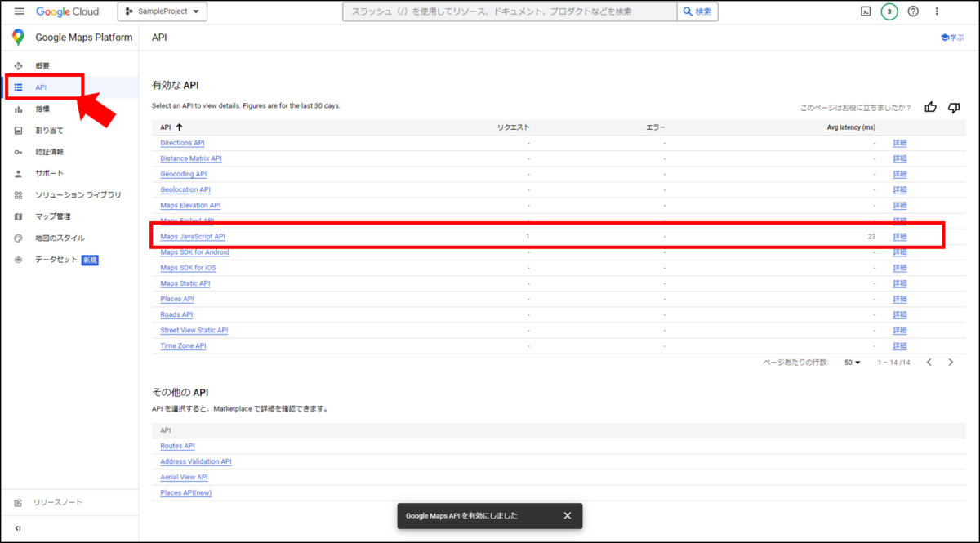Click the Google Cloud logo

(67, 11)
